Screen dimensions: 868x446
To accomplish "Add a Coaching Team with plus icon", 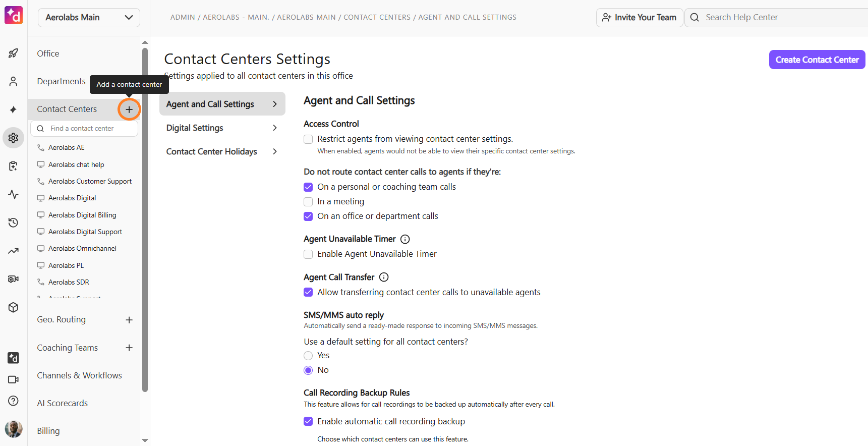I will [x=129, y=348].
